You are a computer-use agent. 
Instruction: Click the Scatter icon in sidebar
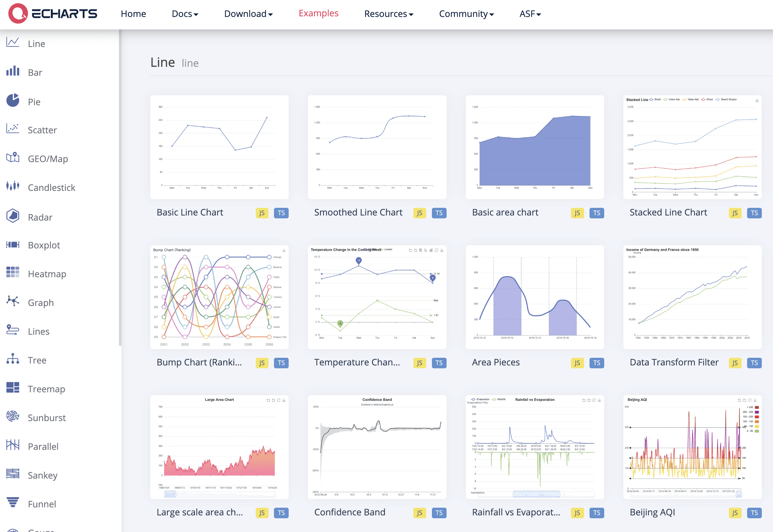click(x=13, y=129)
